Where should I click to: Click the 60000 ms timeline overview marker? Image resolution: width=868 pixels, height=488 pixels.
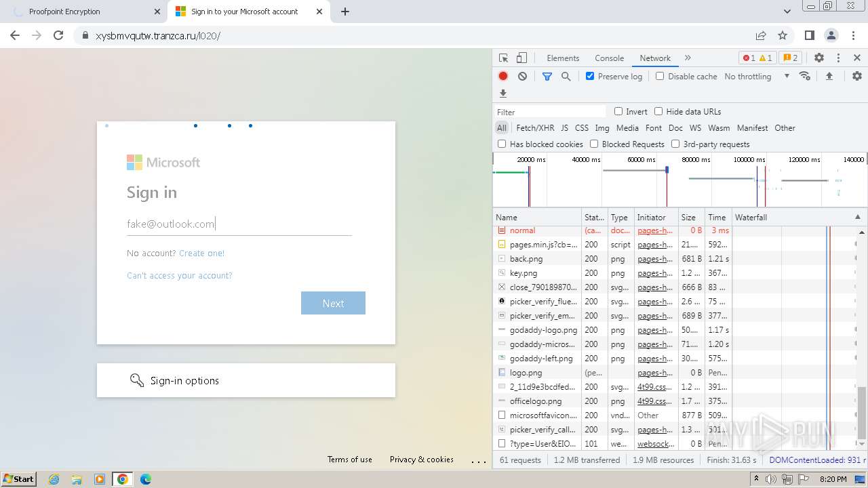[641, 159]
